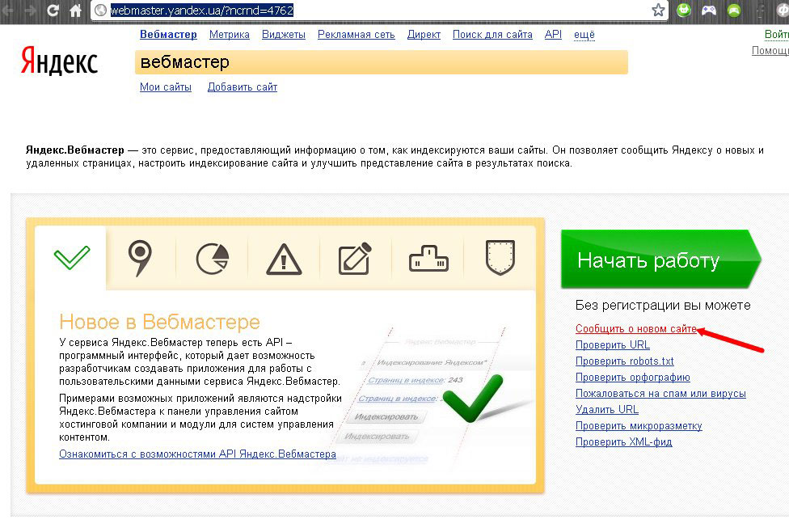The width and height of the screenshot is (789, 532).
Task: Open the pie chart statistics tab
Action: pos(213,258)
